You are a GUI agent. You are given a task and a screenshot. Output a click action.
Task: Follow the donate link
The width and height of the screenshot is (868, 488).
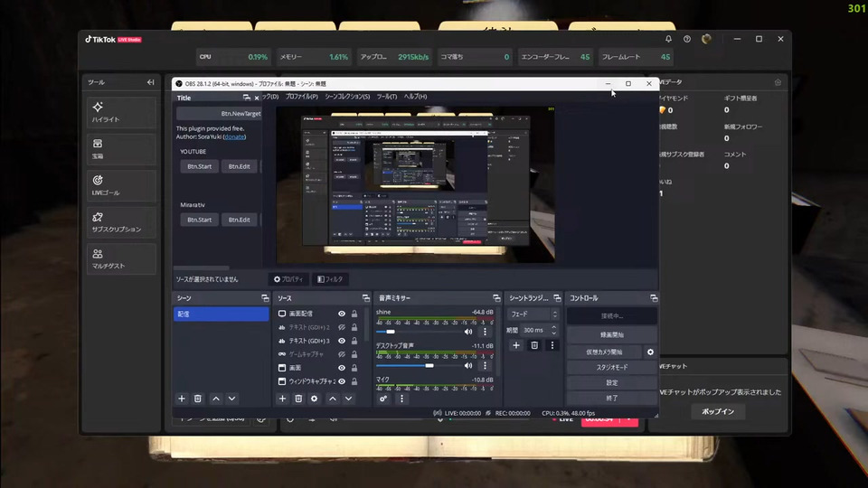pyautogui.click(x=235, y=136)
